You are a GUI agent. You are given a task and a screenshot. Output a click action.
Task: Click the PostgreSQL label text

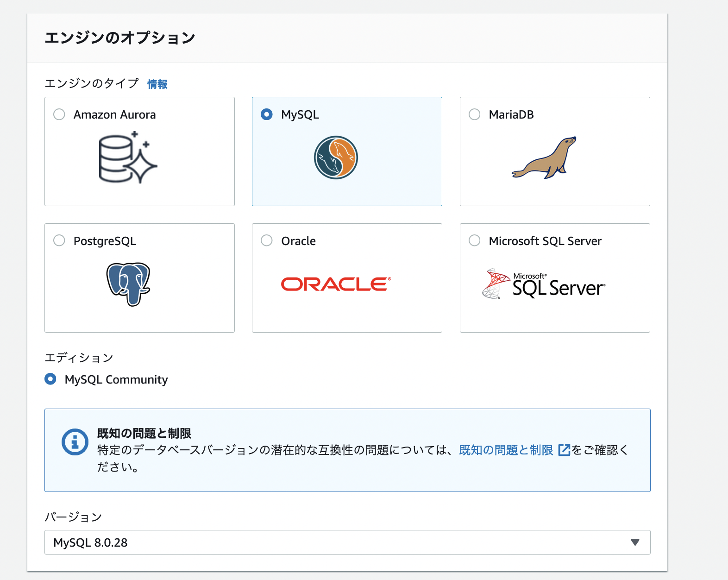pos(105,241)
